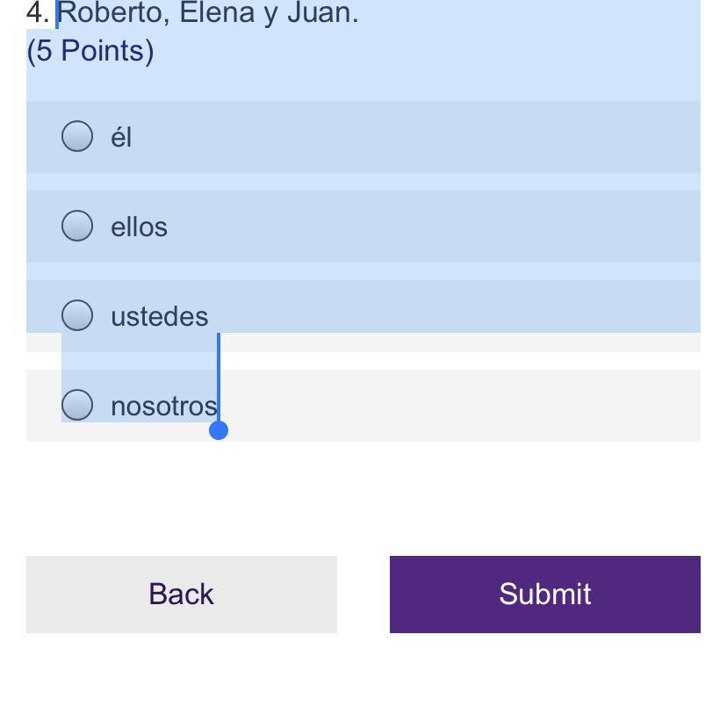The width and height of the screenshot is (727, 728).
Task: Select the "él" radio button
Action: [x=77, y=136]
